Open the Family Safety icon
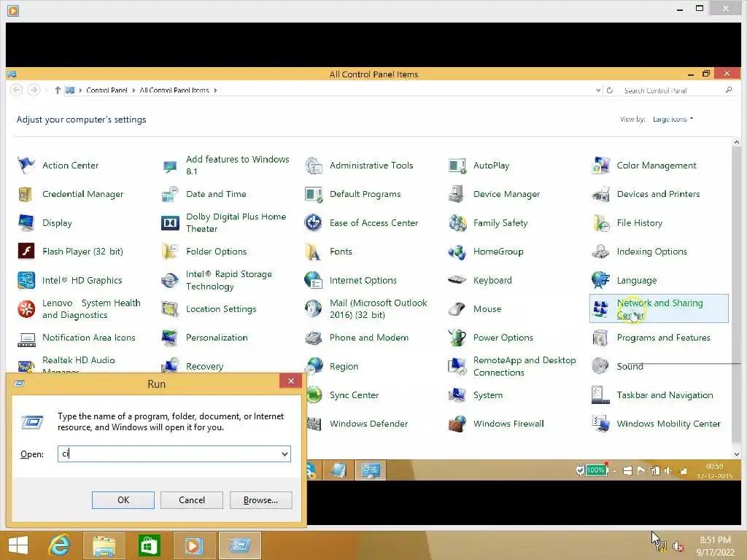 [x=457, y=223]
